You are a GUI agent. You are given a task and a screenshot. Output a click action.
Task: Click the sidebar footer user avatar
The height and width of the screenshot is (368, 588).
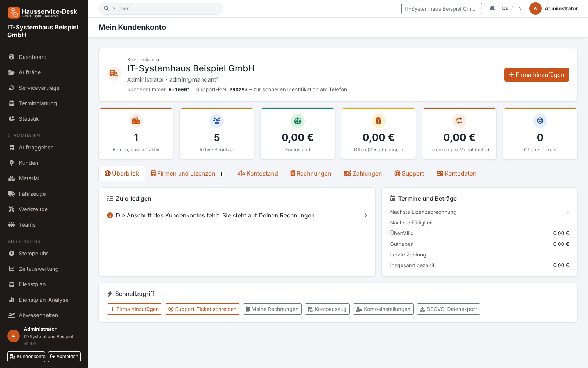[14, 336]
